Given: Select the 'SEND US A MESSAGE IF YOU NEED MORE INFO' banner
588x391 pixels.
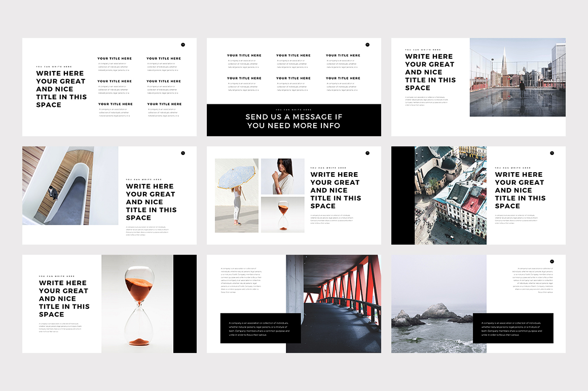Looking at the screenshot, I should click(294, 120).
